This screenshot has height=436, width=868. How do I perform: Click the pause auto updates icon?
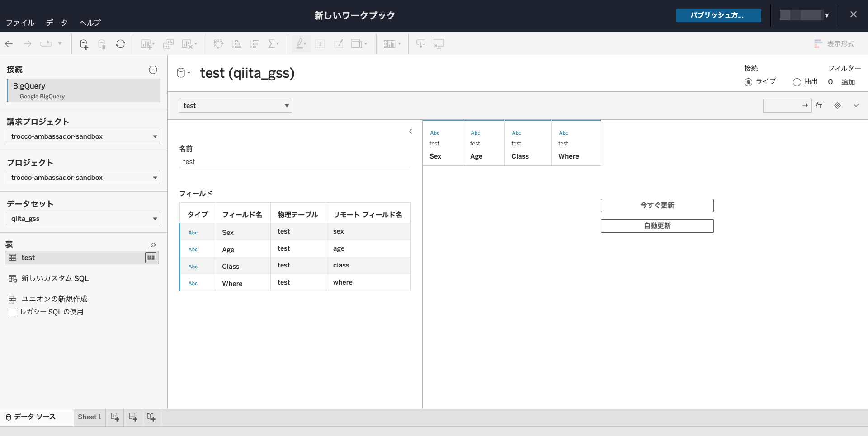point(102,44)
